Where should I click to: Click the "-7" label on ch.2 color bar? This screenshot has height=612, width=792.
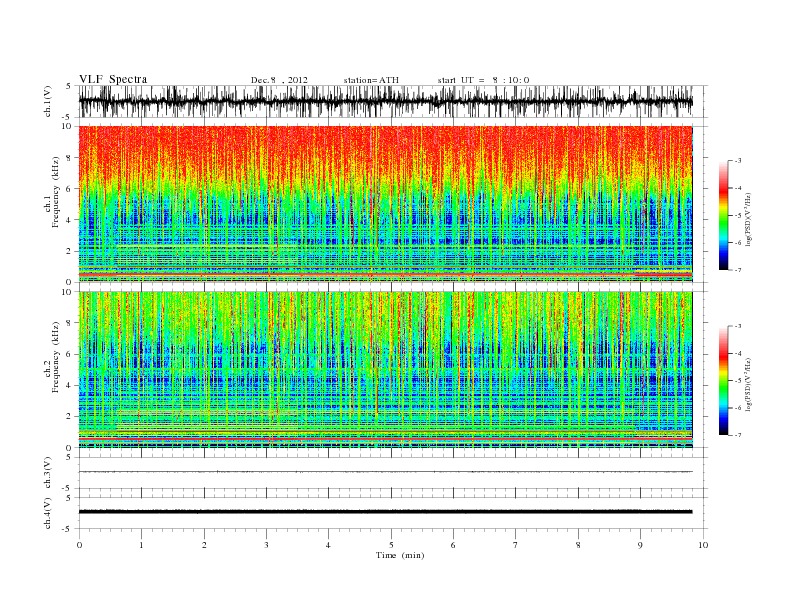[x=738, y=435]
